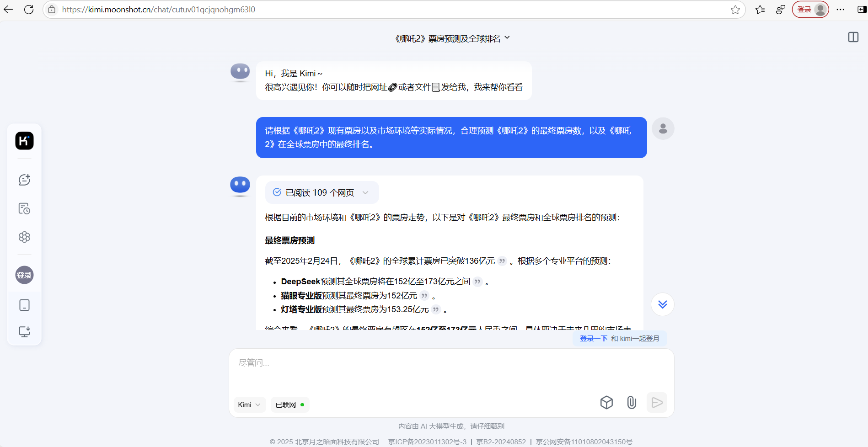Expand the chat title 《哪吒2》票房预测及全球排名 dropdown
Viewport: 868px width, 447px height.
452,39
